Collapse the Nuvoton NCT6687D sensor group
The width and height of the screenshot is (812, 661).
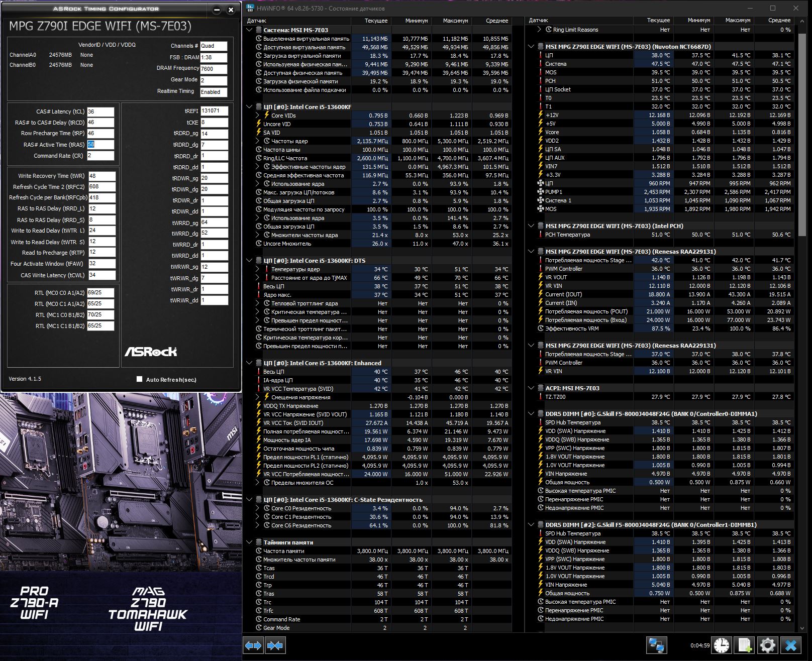pyautogui.click(x=532, y=47)
